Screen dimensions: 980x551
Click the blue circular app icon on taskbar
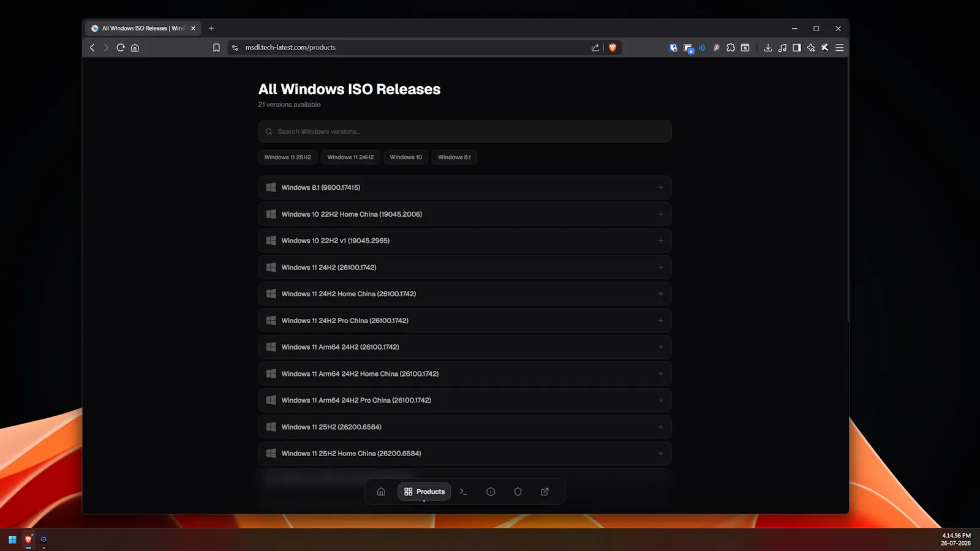click(43, 539)
